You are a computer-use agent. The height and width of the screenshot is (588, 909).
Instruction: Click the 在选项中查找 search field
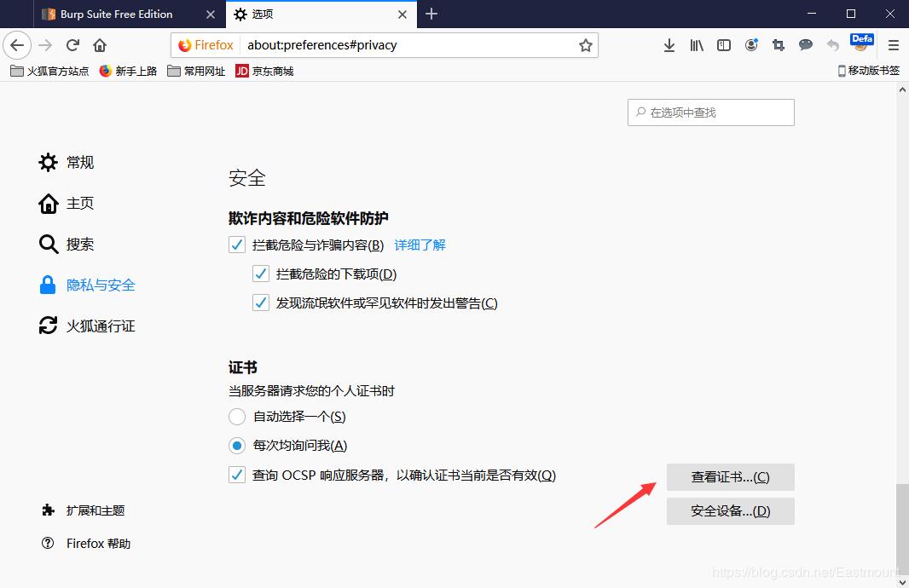tap(710, 112)
